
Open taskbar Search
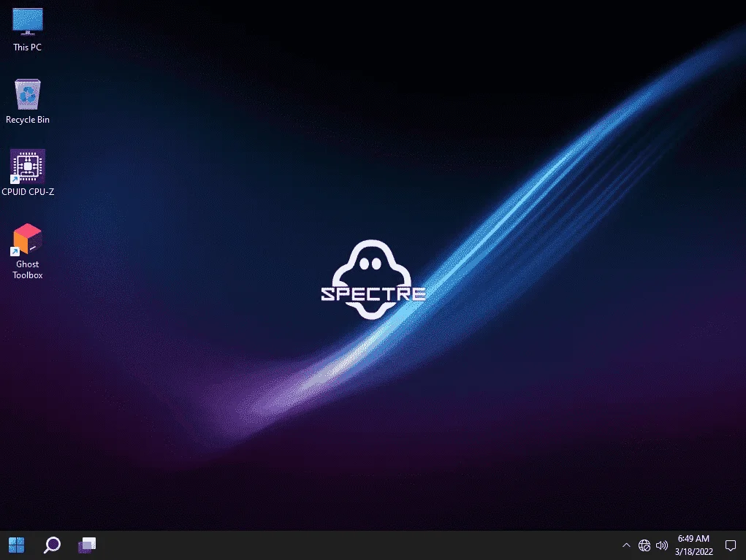click(52, 545)
